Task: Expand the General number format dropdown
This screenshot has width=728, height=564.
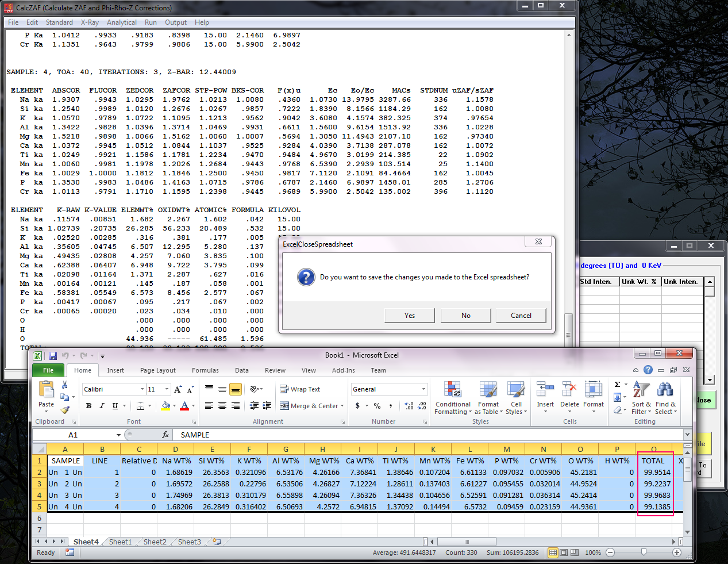Action: (423, 389)
